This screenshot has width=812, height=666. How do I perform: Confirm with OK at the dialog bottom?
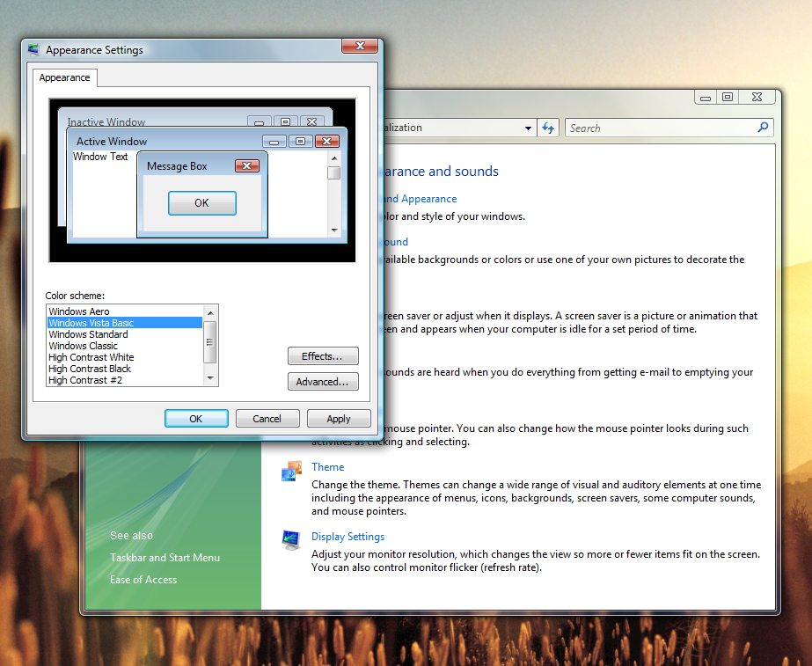196,419
